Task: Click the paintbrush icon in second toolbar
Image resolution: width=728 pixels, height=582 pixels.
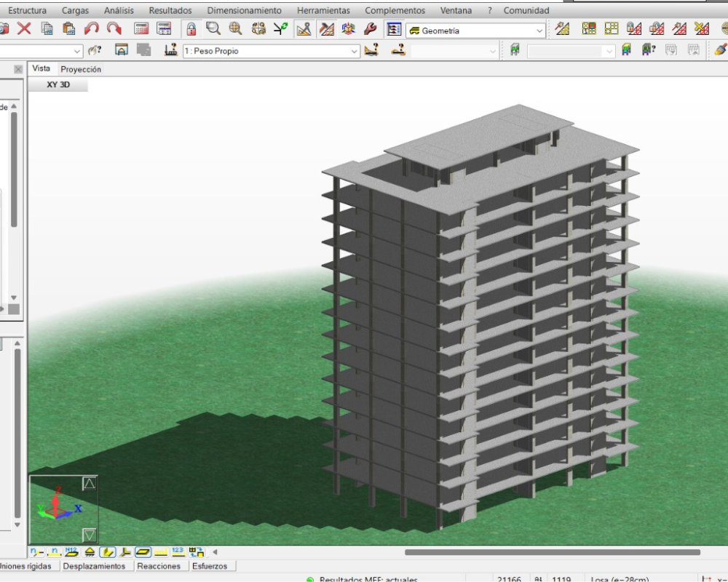Action: (x=720, y=51)
